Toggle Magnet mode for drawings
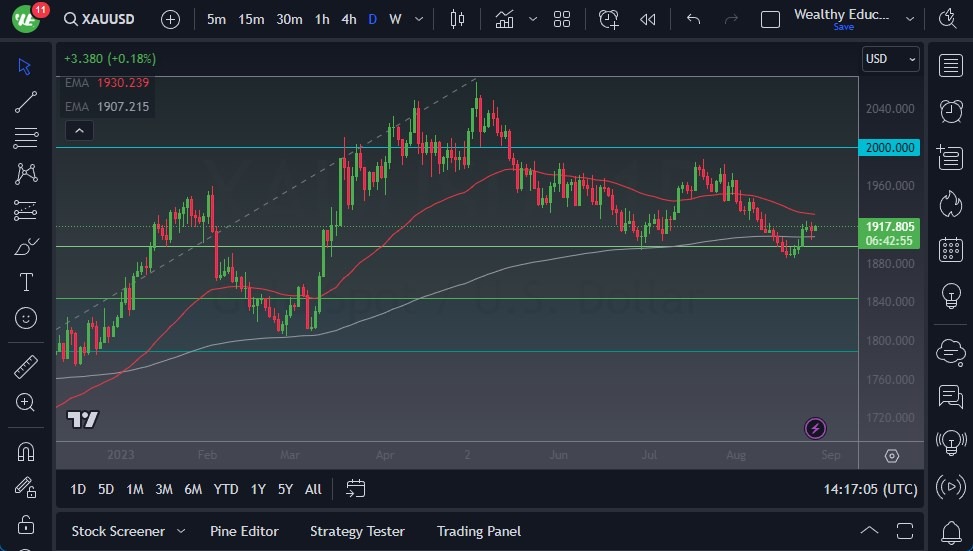 pyautogui.click(x=26, y=451)
